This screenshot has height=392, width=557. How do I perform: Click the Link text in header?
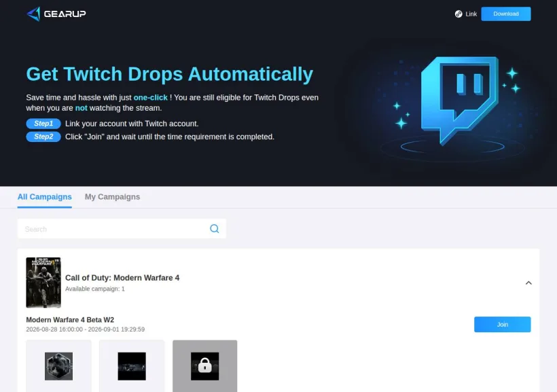(x=471, y=14)
